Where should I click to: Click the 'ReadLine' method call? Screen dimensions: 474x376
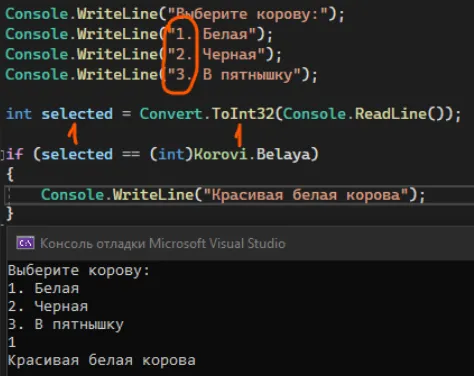(391, 114)
